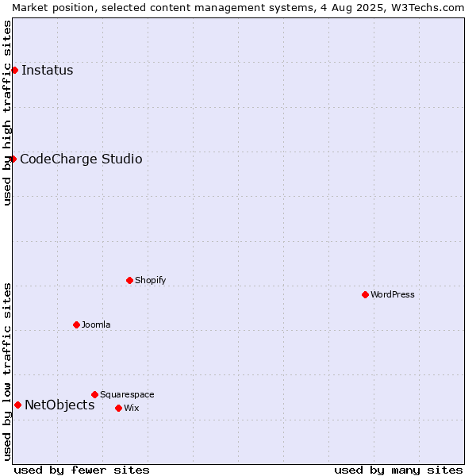Click the Squarespace red data point
The image size is (476, 476).
click(x=94, y=394)
